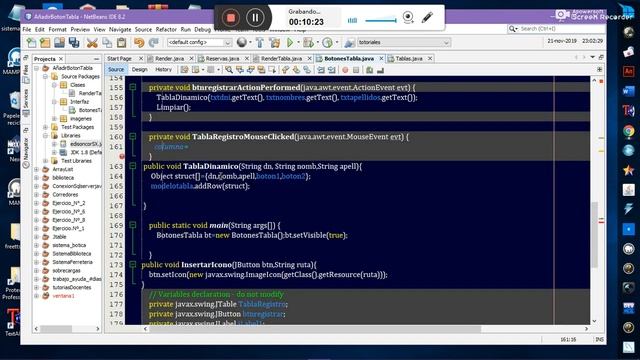Collapse TablaDinamico fold at line 163

pyautogui.click(x=133, y=166)
